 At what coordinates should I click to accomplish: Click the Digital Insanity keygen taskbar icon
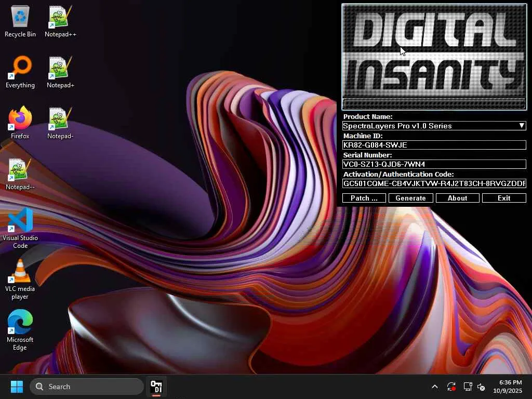pos(156,387)
